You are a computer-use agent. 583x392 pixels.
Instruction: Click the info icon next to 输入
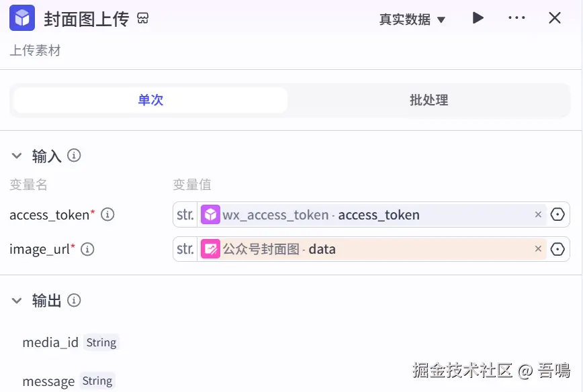coord(75,156)
